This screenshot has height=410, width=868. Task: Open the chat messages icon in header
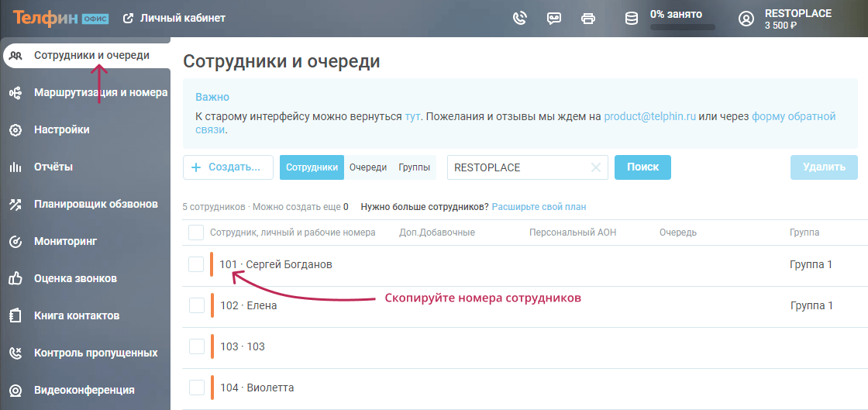tap(553, 19)
